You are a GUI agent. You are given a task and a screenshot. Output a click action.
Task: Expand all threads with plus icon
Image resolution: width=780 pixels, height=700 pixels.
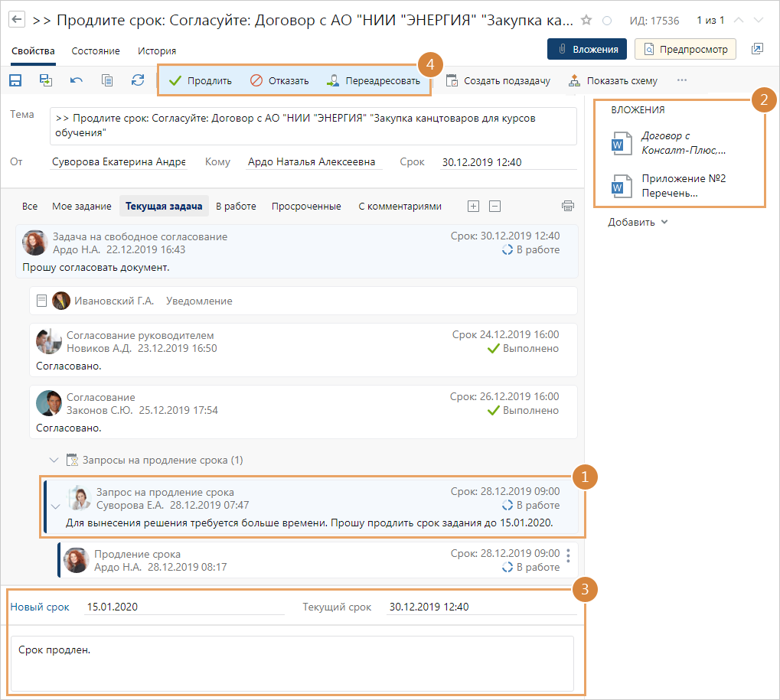(x=473, y=206)
